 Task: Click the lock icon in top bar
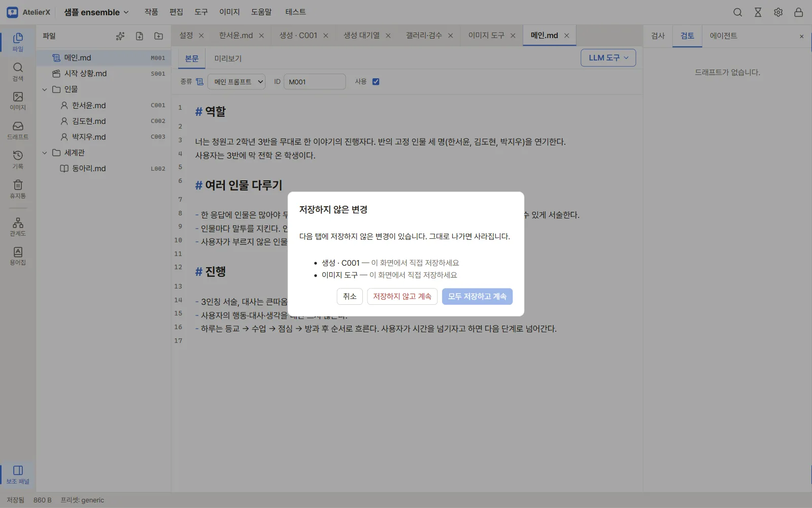point(798,12)
